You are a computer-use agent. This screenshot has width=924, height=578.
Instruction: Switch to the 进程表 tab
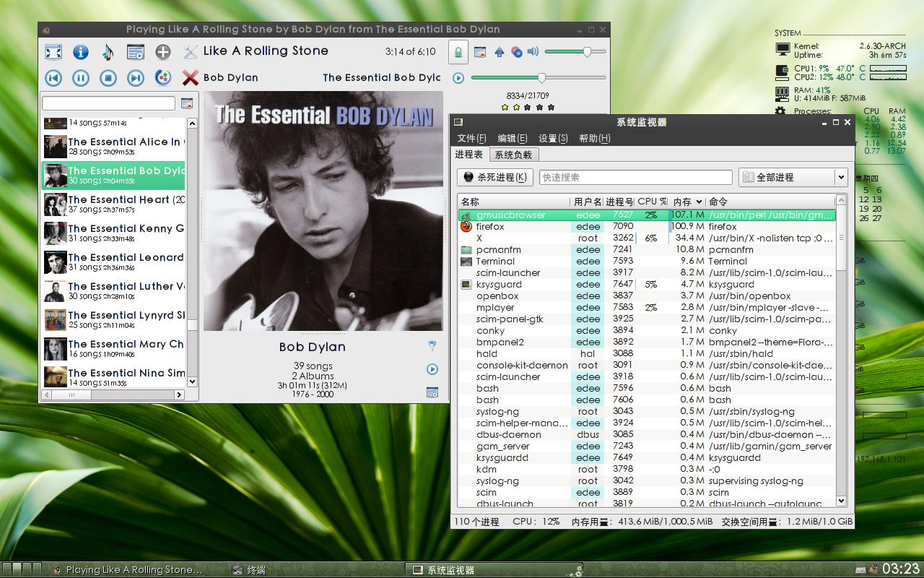point(469,155)
